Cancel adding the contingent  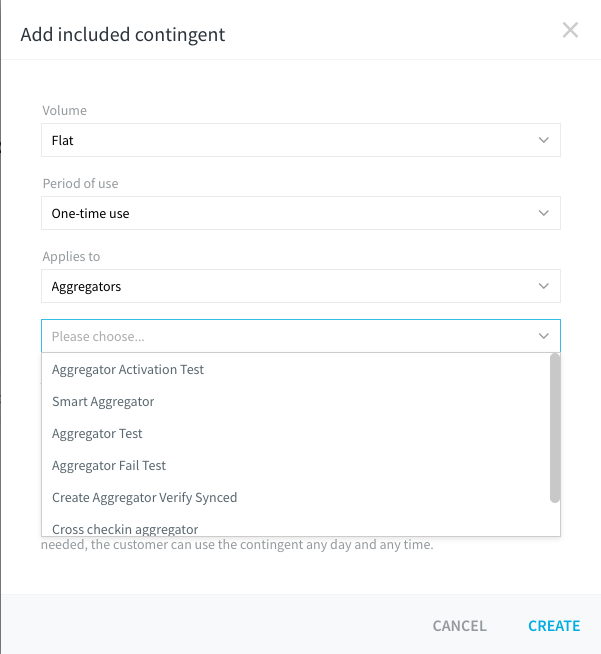pos(460,626)
